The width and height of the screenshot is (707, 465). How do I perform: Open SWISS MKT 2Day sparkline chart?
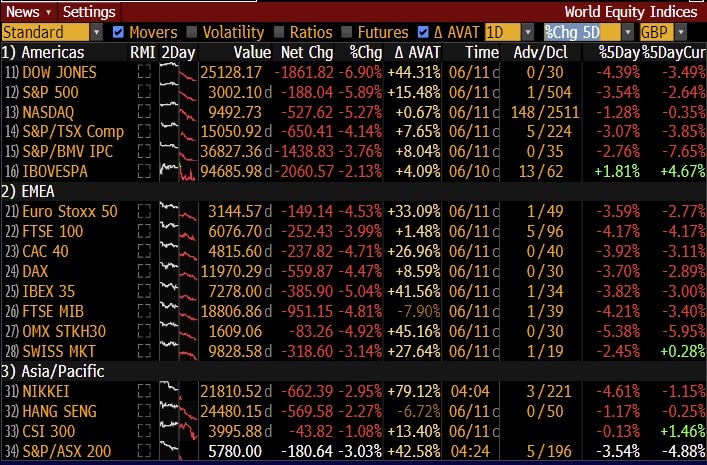pyautogui.click(x=179, y=351)
